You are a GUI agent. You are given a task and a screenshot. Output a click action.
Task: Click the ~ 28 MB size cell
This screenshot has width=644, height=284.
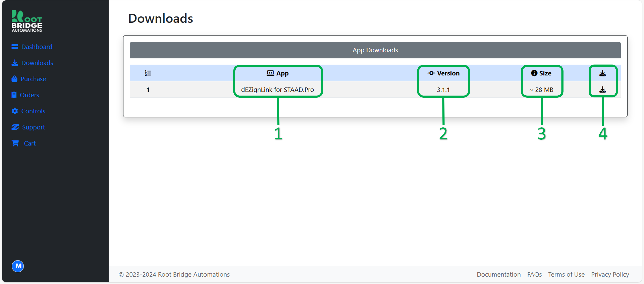click(x=541, y=90)
